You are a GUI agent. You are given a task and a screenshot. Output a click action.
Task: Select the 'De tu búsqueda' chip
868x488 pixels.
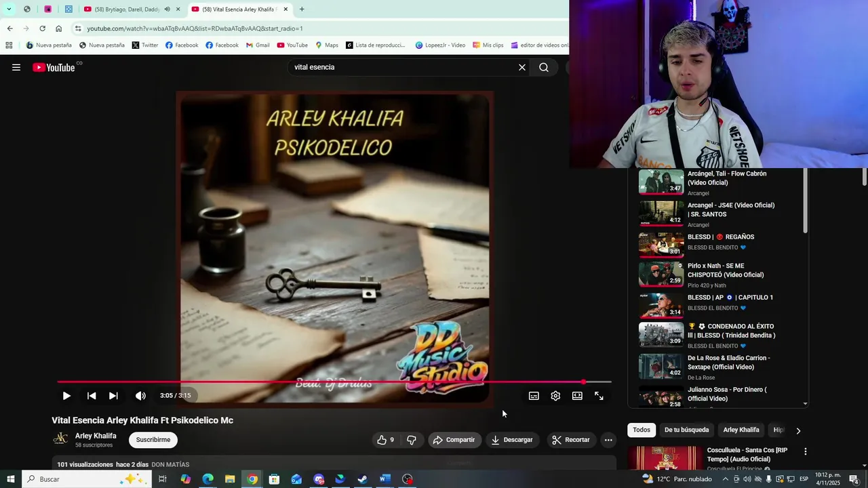(686, 430)
